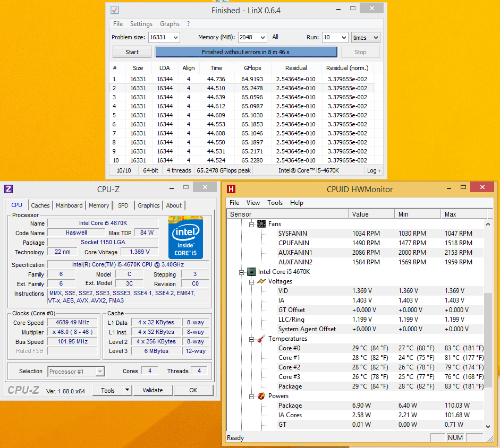Click the Voltages lightning icon

click(x=261, y=281)
